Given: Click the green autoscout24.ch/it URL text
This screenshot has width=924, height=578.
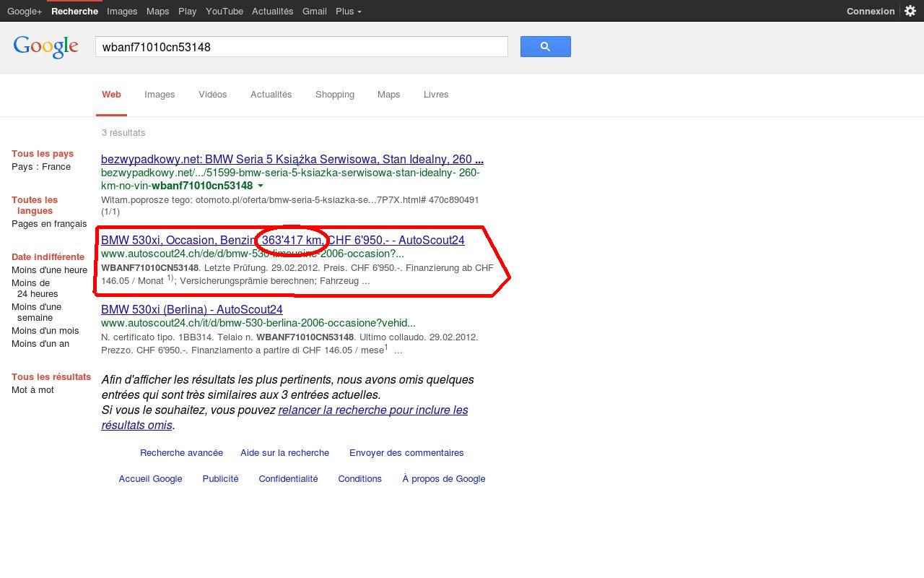Looking at the screenshot, I should click(258, 323).
